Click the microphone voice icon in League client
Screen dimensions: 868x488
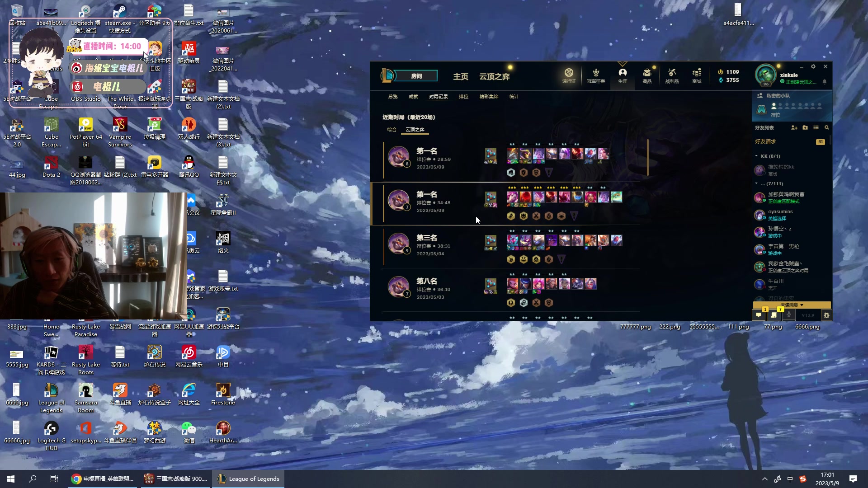click(789, 315)
